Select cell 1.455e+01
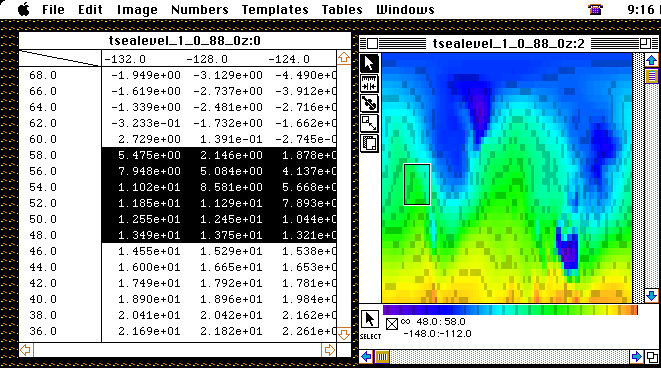The height and width of the screenshot is (368, 661). click(149, 251)
